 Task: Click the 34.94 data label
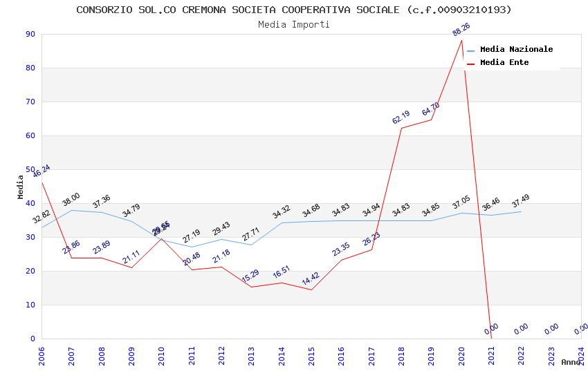click(371, 210)
